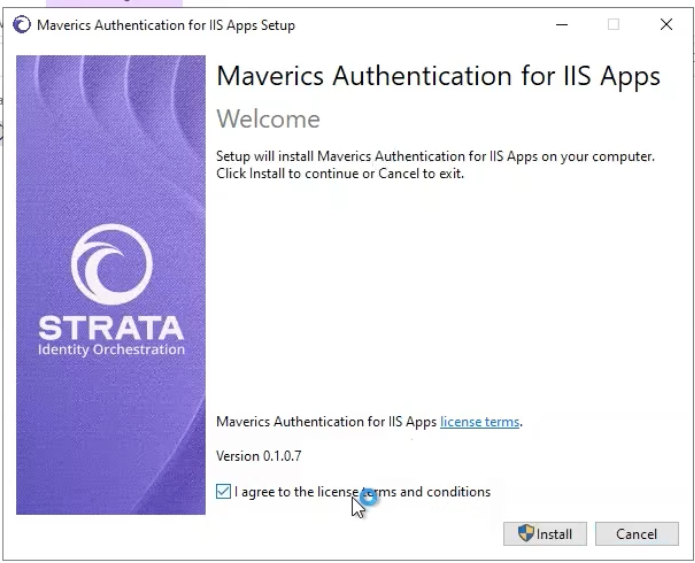Click the 'Identity Orchestration' tagline
Image resolution: width=695 pixels, height=563 pixels.
(111, 350)
